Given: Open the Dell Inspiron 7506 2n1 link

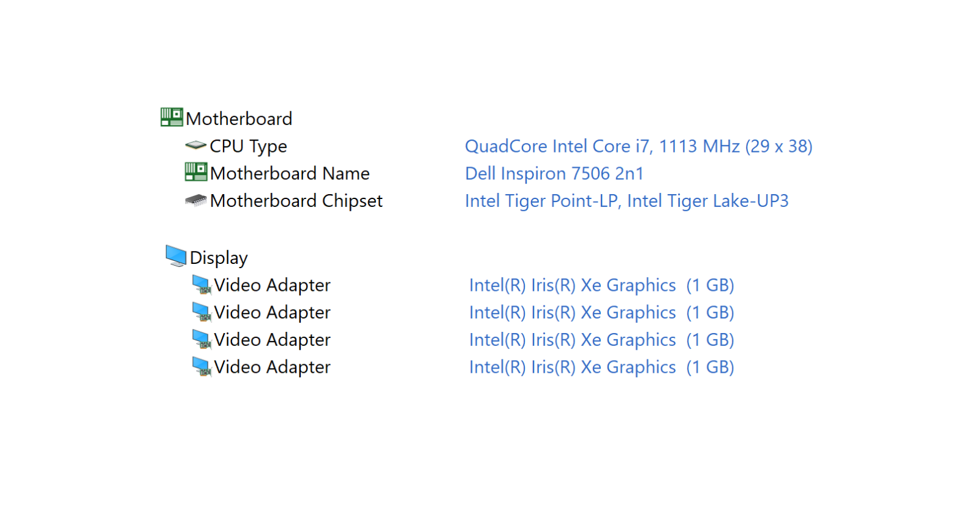Looking at the screenshot, I should point(554,173).
